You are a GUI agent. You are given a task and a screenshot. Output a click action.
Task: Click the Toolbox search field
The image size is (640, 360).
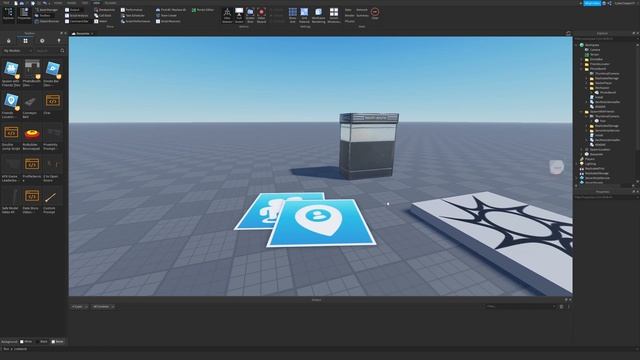[46, 51]
